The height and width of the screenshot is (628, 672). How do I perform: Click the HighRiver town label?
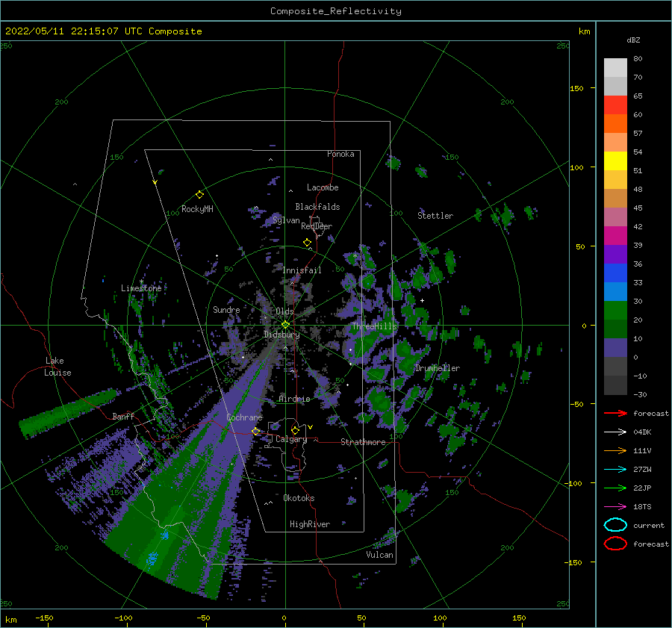[310, 524]
